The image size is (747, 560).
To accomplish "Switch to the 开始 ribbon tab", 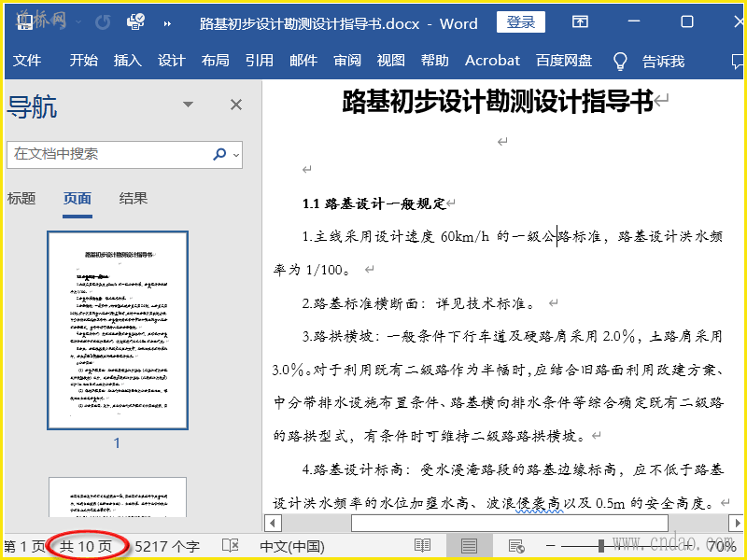I will 83,61.
